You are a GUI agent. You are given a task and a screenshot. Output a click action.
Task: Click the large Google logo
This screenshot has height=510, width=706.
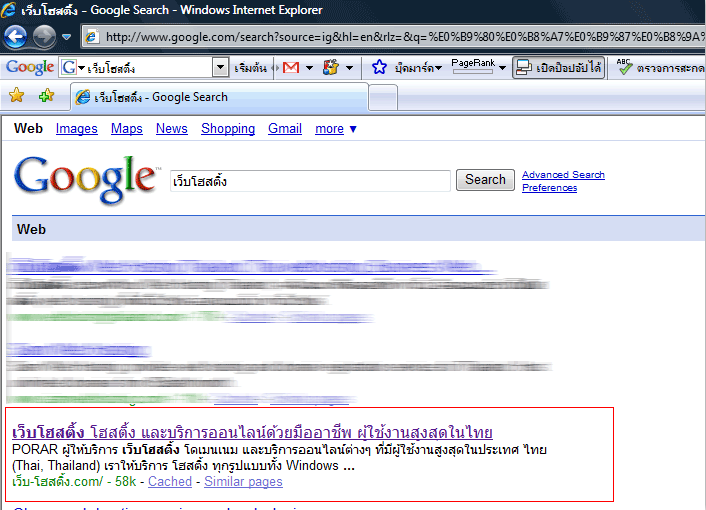pos(86,179)
